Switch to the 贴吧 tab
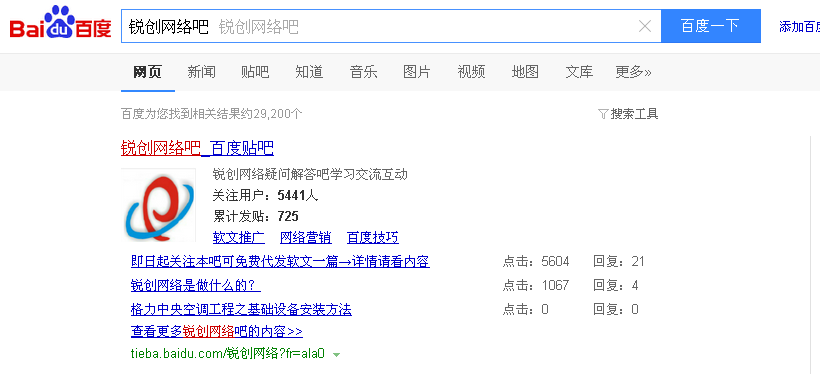This screenshot has width=820, height=374. (255, 72)
